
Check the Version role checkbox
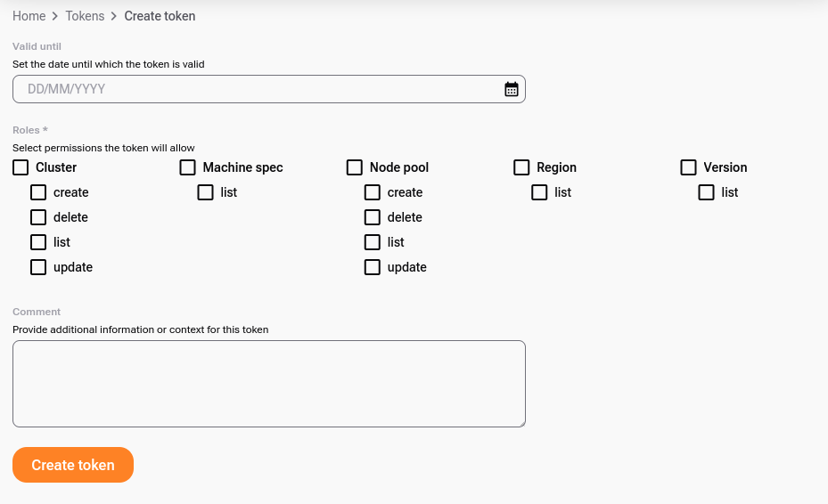point(688,167)
